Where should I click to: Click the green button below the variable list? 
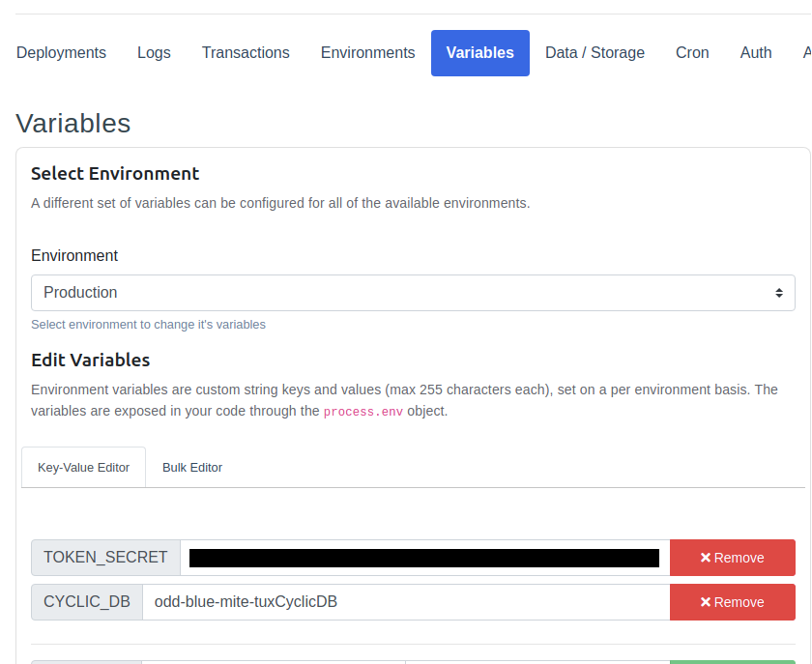tap(735, 662)
